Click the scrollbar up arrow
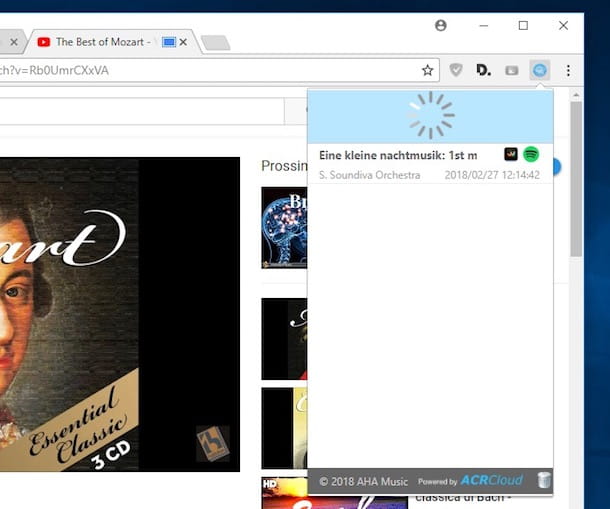The image size is (610, 509). point(576,95)
